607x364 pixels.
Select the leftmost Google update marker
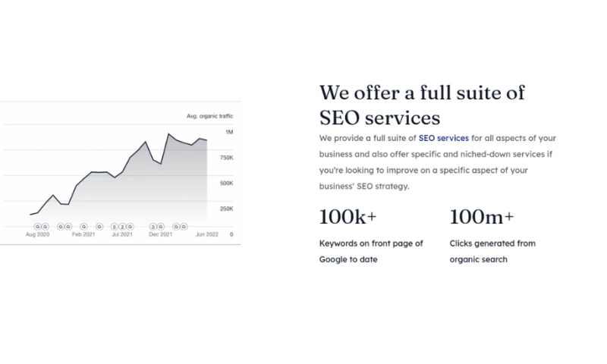coord(38,226)
